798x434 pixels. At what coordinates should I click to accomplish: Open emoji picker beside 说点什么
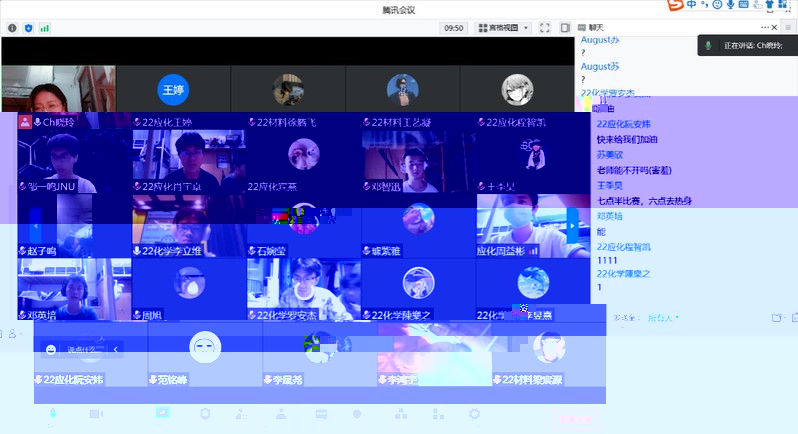pos(50,349)
